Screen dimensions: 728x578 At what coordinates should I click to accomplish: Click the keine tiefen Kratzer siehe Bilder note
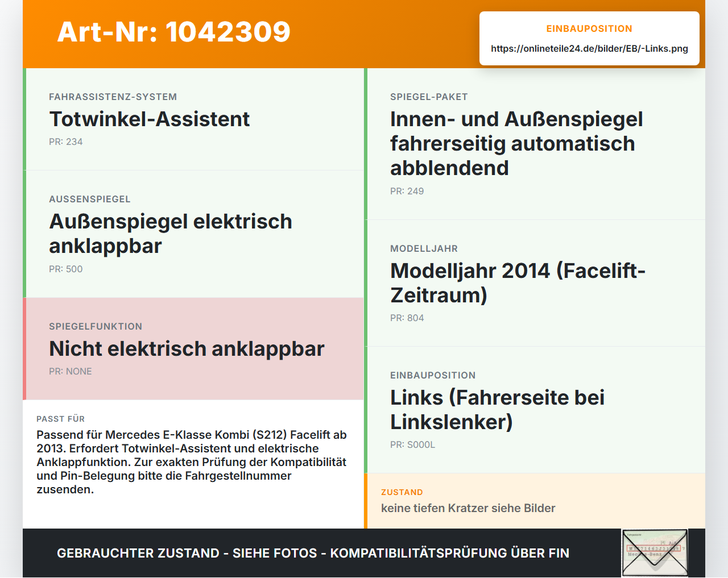click(468, 508)
